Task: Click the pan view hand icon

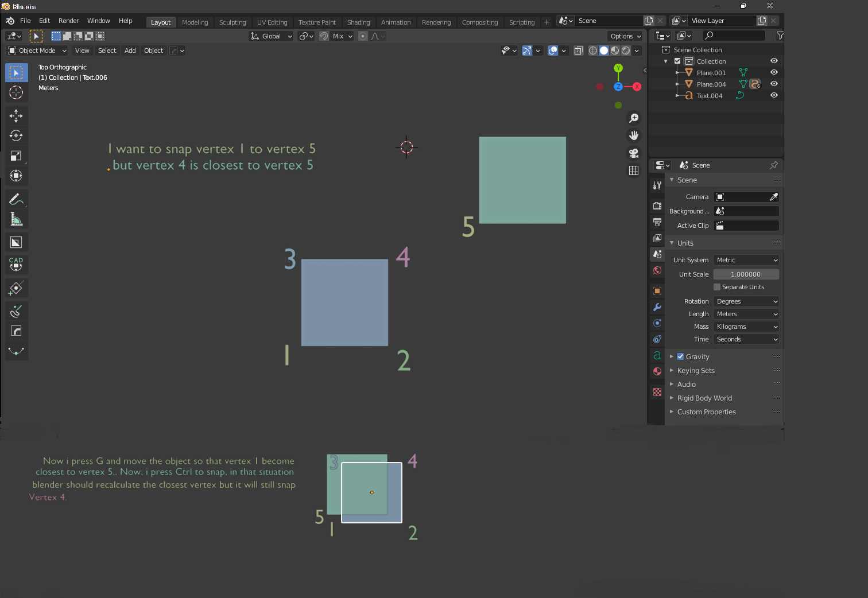Action: (634, 135)
